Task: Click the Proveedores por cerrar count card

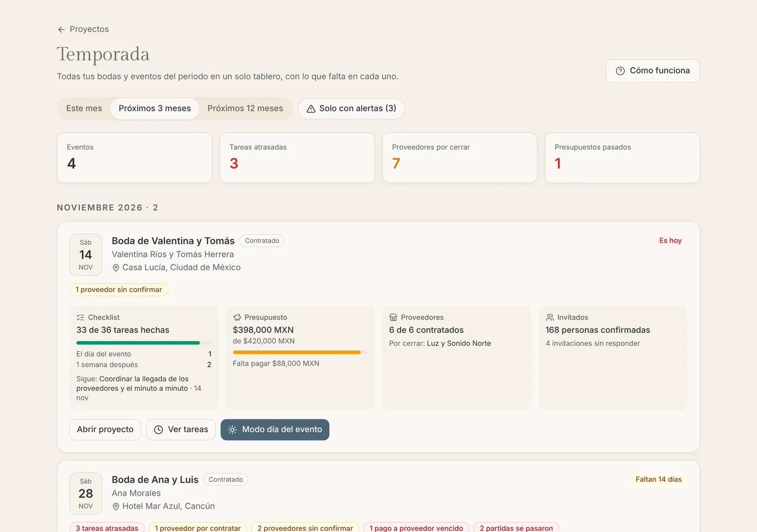Action: 460,158
